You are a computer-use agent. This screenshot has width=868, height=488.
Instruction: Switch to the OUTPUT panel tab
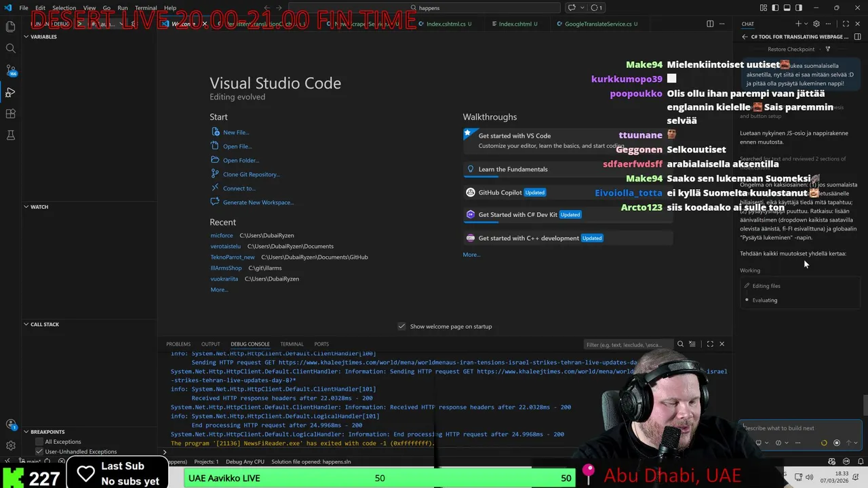pos(210,344)
